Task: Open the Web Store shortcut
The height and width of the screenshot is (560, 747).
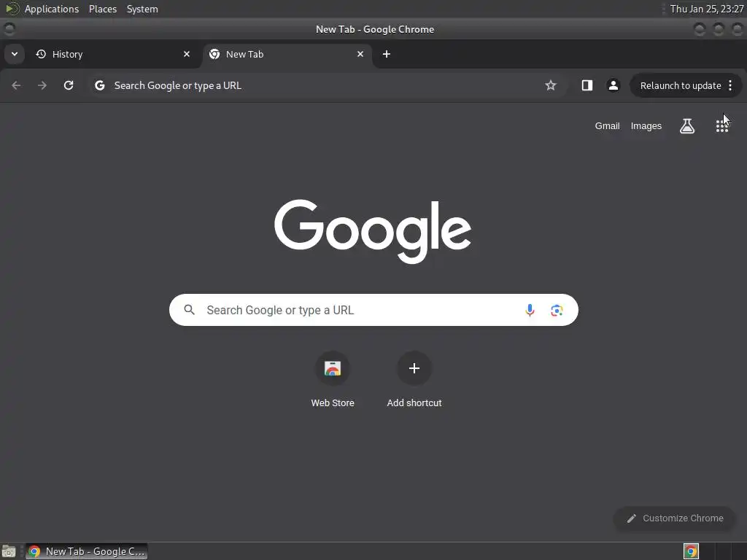Action: click(x=333, y=379)
